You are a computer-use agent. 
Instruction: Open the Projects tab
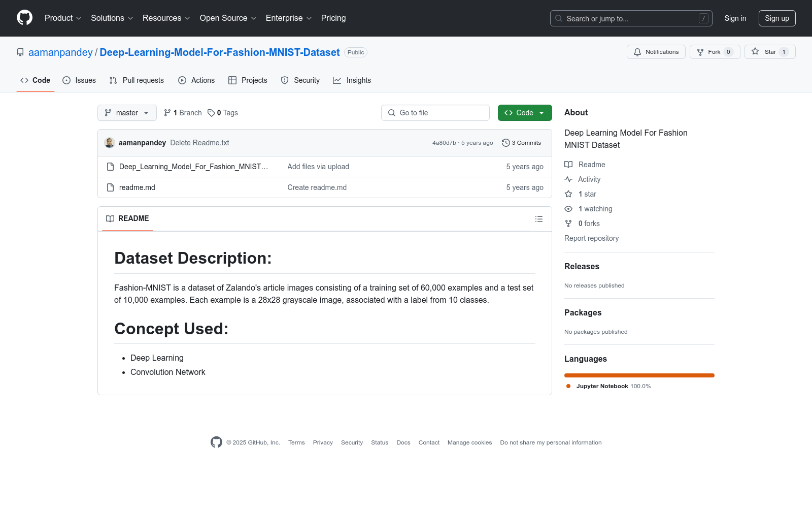pyautogui.click(x=248, y=80)
